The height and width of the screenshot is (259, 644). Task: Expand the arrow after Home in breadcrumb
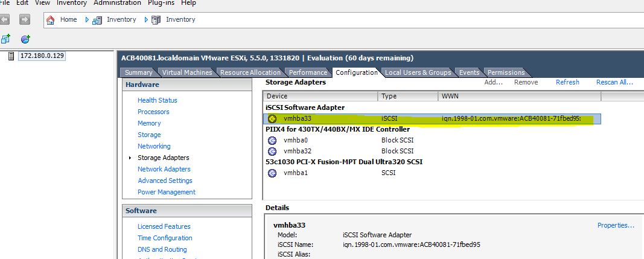87,20
